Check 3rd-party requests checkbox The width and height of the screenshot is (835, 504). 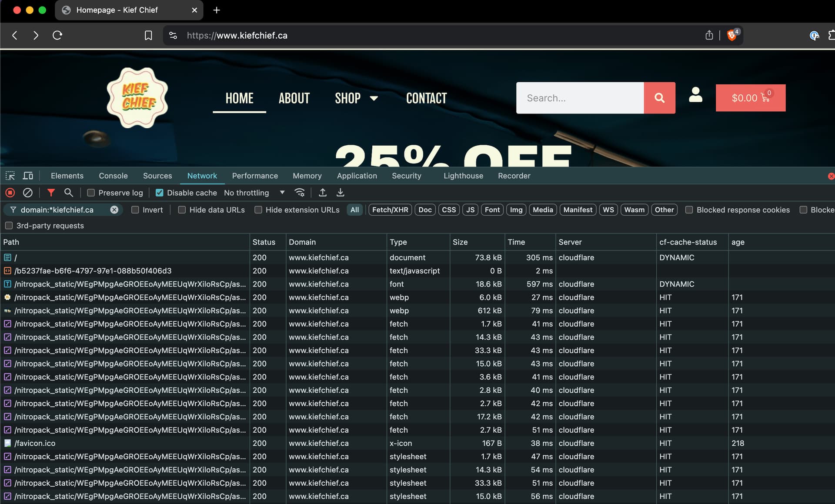(9, 226)
